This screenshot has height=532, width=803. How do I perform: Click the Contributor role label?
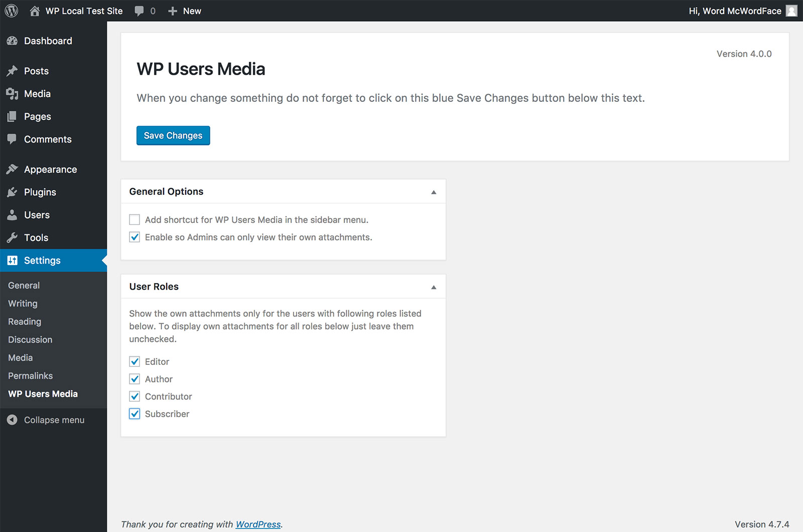tap(169, 396)
